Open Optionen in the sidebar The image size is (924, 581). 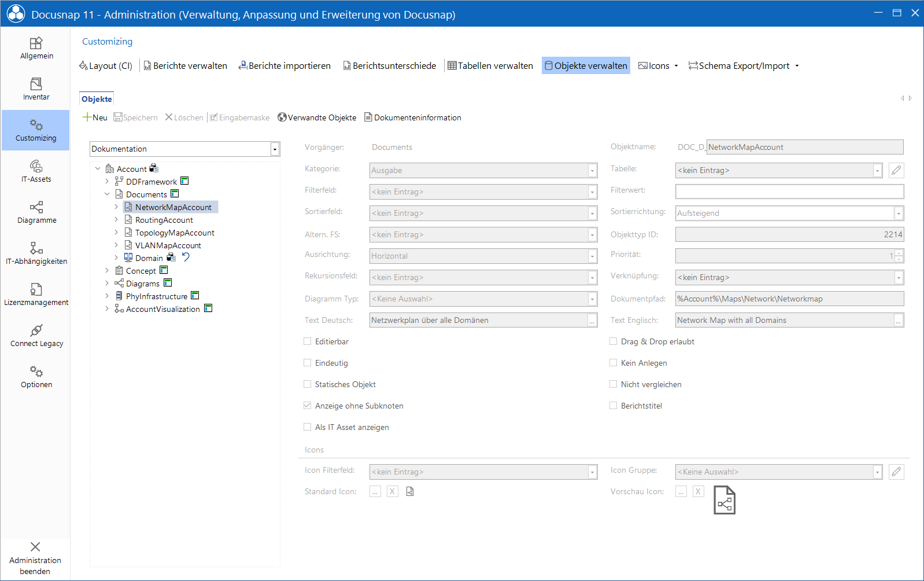pyautogui.click(x=36, y=377)
